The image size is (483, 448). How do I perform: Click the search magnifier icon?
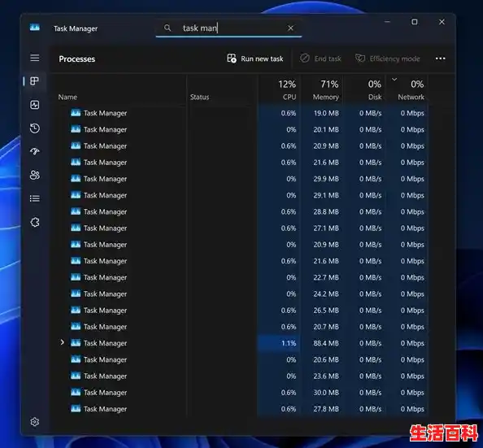tap(168, 28)
